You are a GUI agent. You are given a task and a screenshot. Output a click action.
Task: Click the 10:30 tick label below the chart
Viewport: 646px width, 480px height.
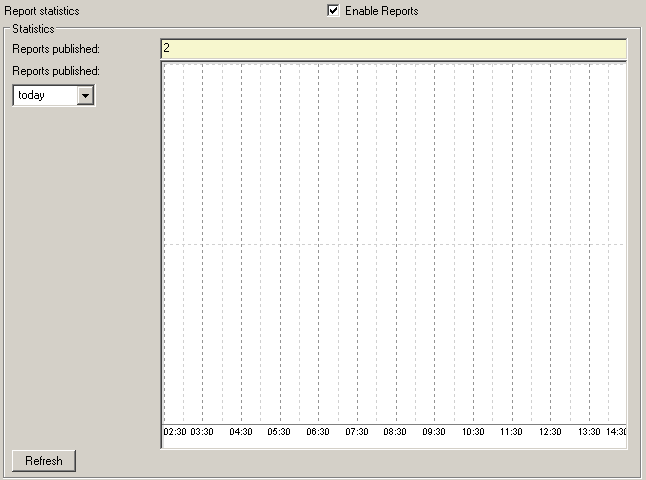(x=473, y=432)
